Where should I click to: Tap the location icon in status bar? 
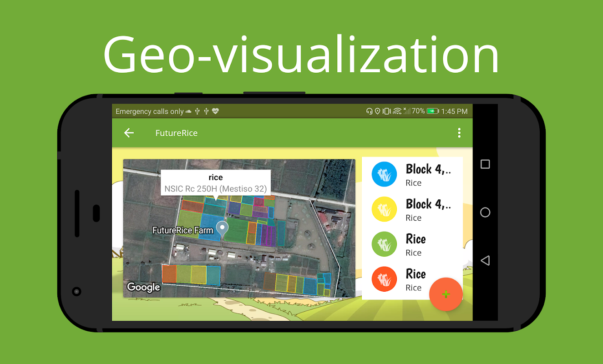tap(377, 111)
